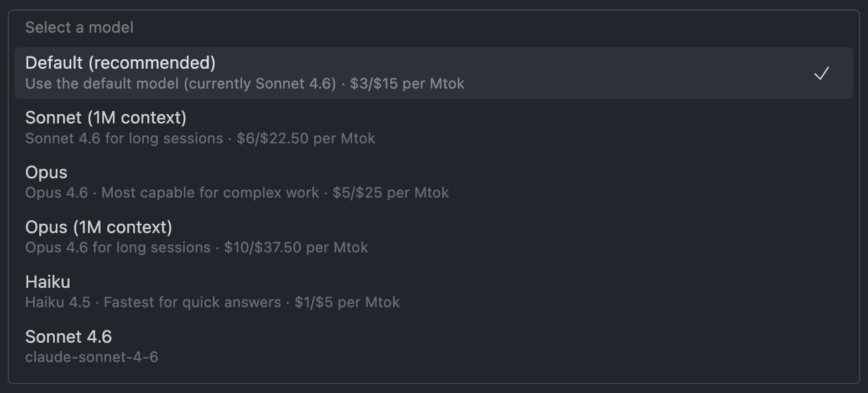This screenshot has width=868, height=393.
Task: Click the 'Select a model' header text
Action: (x=79, y=28)
